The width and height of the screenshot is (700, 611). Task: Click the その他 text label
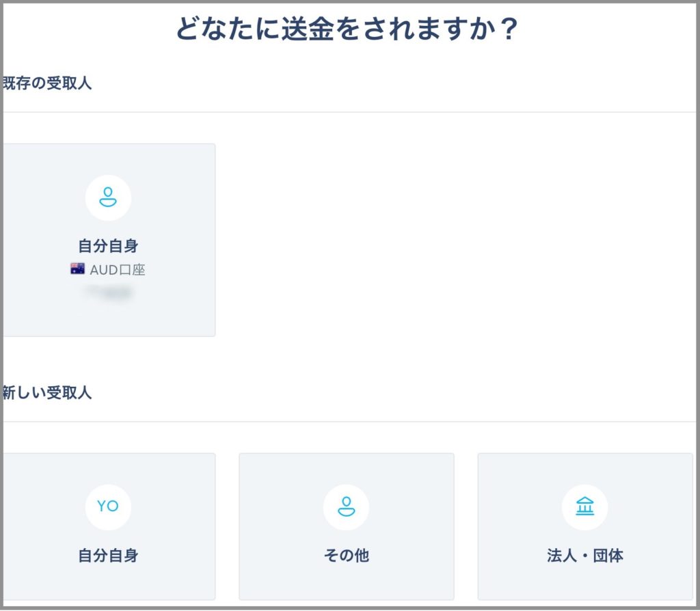(347, 556)
